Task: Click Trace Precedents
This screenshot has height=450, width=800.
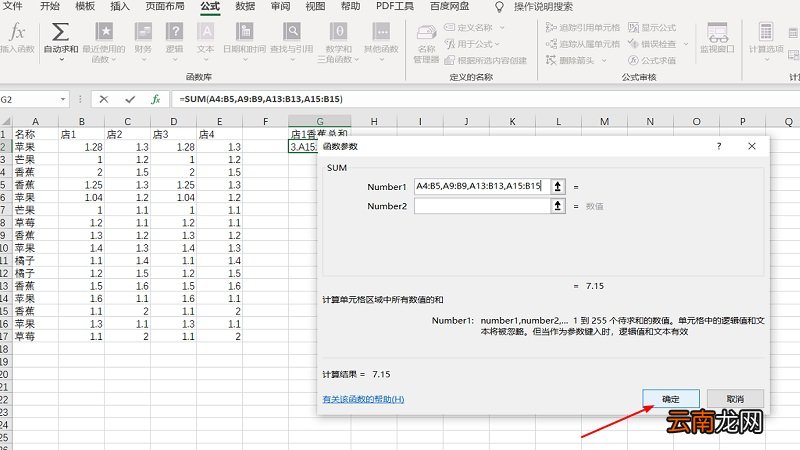Action: pos(583,28)
